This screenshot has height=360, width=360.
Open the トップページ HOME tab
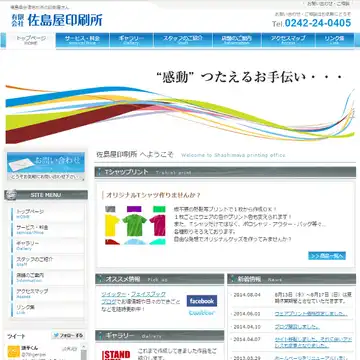[x=31, y=41]
